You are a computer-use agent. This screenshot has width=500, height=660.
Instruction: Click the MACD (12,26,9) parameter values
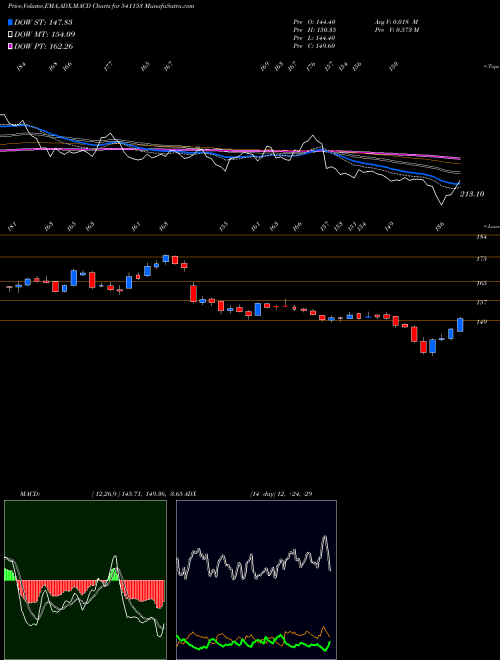point(139,493)
